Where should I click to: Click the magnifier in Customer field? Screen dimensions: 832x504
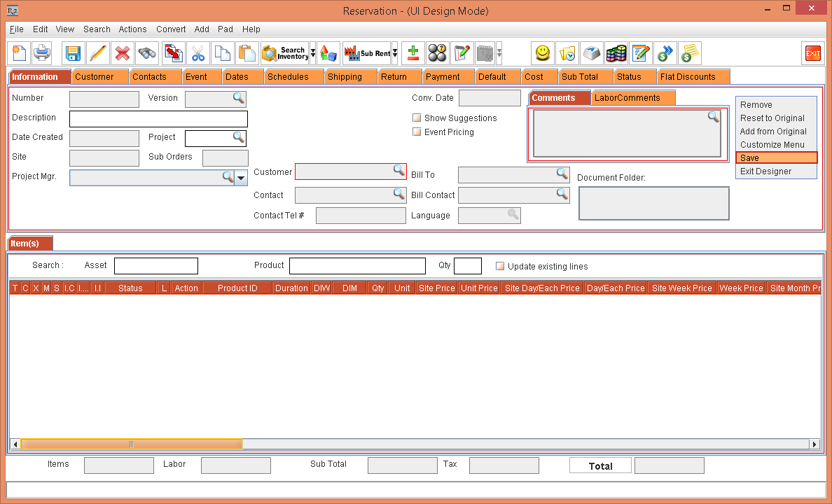tap(399, 170)
